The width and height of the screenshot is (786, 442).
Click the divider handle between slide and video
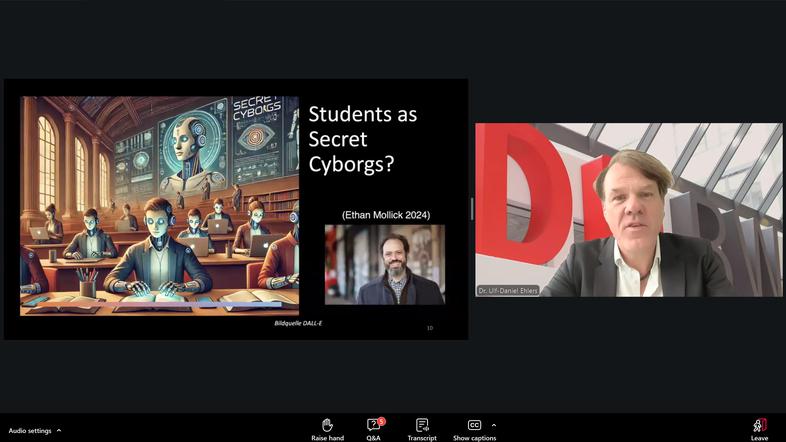coord(472,209)
